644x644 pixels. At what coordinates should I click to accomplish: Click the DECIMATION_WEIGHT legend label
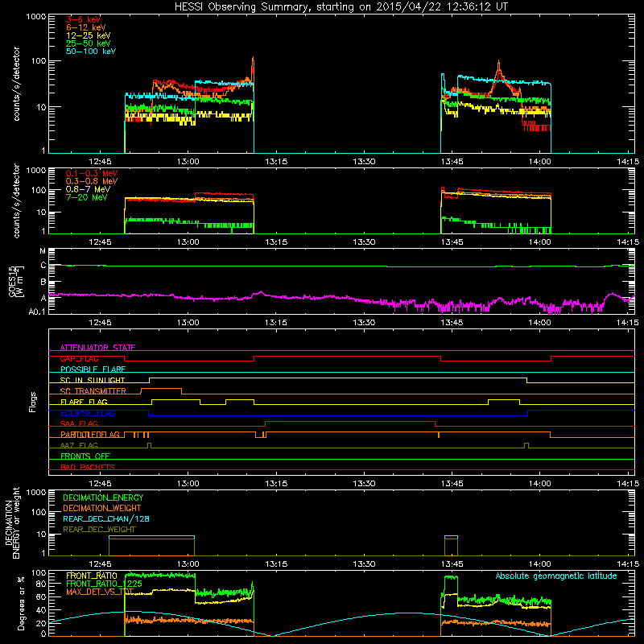102,508
